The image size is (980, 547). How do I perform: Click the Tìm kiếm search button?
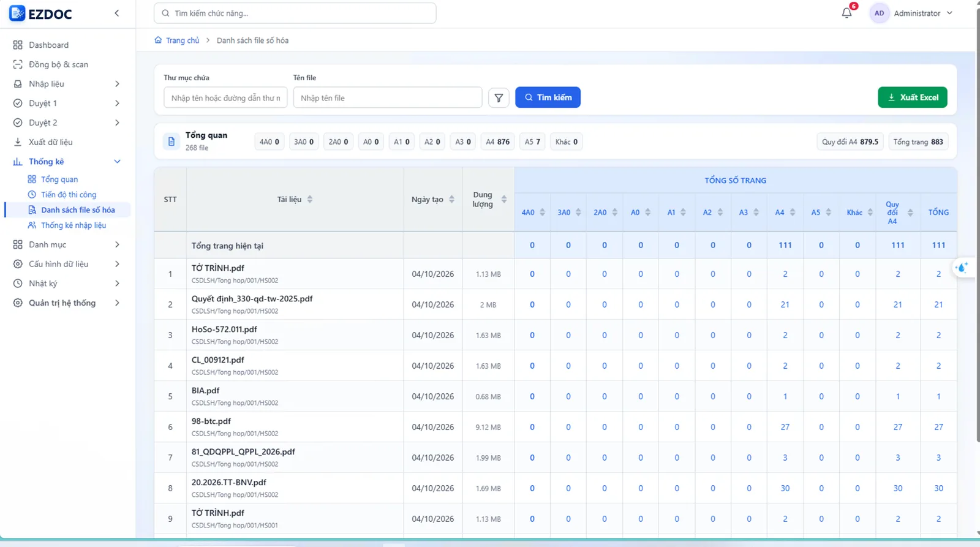coord(548,97)
